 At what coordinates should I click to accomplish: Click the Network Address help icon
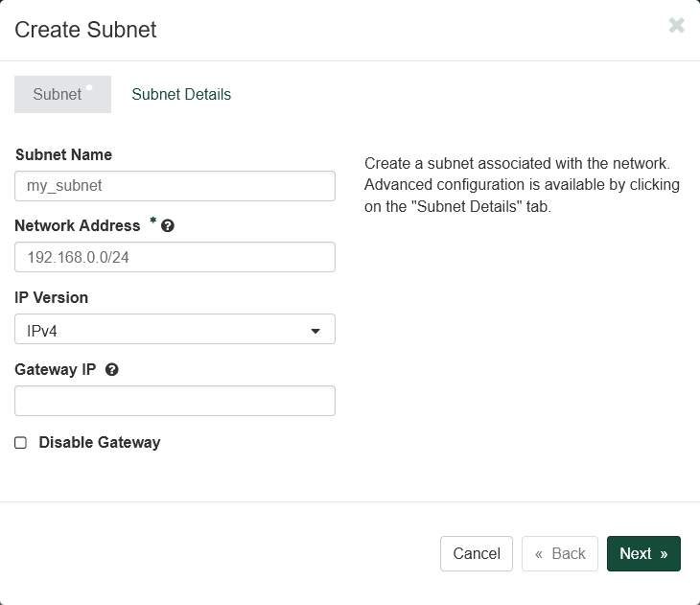[x=168, y=226]
